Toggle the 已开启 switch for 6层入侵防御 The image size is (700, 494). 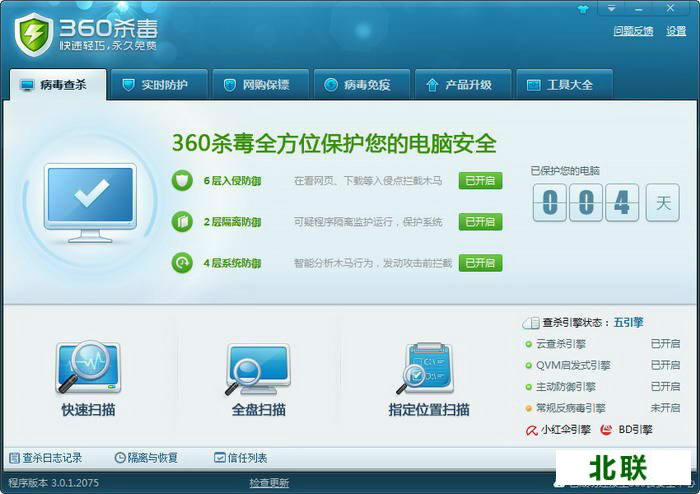click(x=480, y=181)
